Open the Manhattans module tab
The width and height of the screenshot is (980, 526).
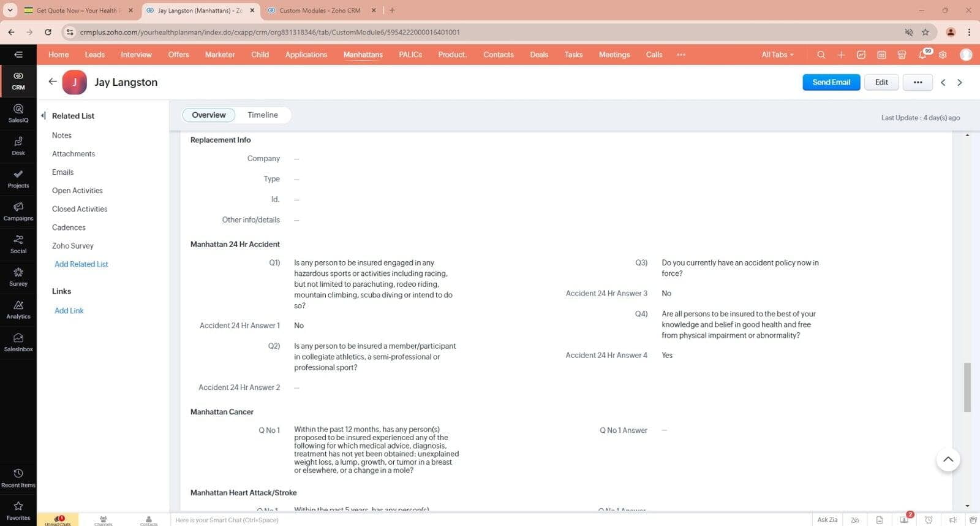point(363,55)
